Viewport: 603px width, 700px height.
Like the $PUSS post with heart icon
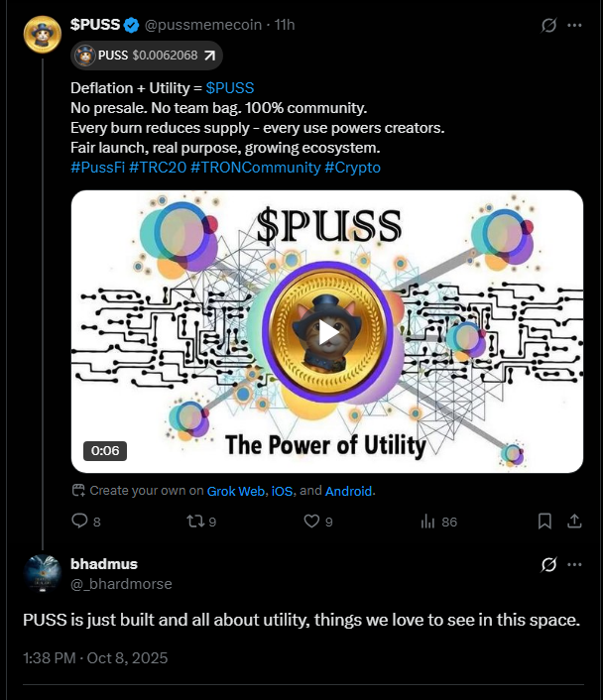point(312,521)
